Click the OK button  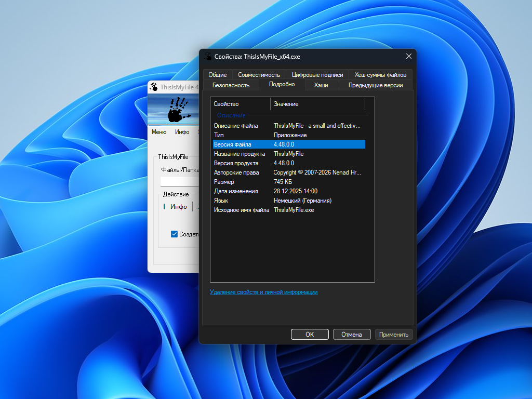point(310,335)
